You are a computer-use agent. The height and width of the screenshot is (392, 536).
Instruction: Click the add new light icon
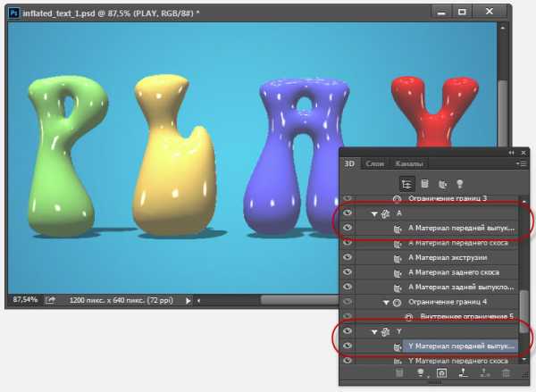pyautogui.click(x=420, y=371)
